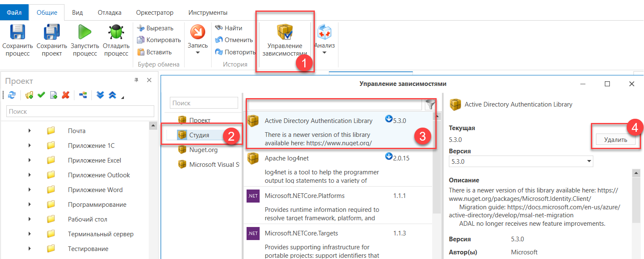Switch to the Инструменты ribbon tab

208,13
